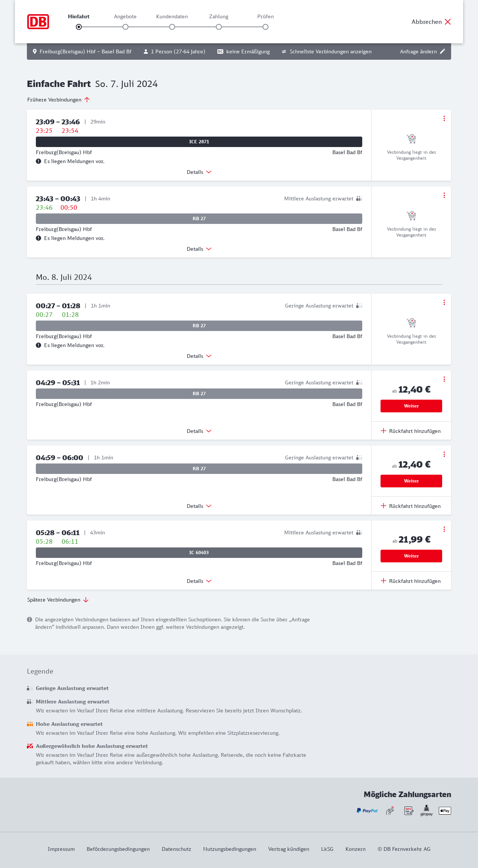Click the DB logo
The image size is (478, 868).
click(38, 22)
